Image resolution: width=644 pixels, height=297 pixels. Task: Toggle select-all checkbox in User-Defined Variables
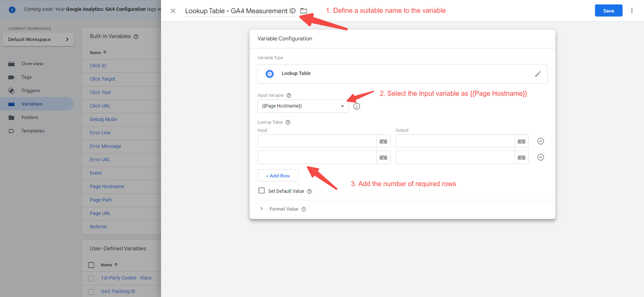point(91,265)
